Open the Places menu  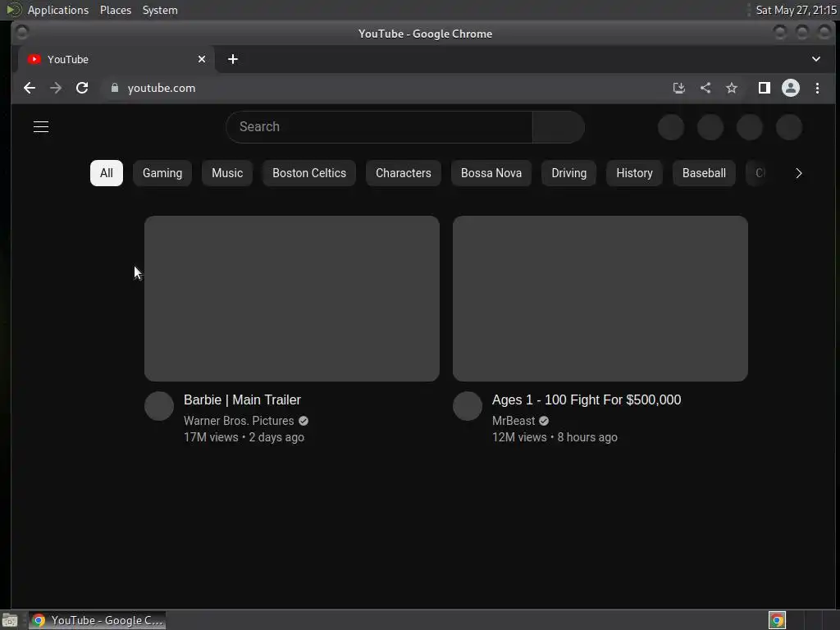[x=116, y=10]
